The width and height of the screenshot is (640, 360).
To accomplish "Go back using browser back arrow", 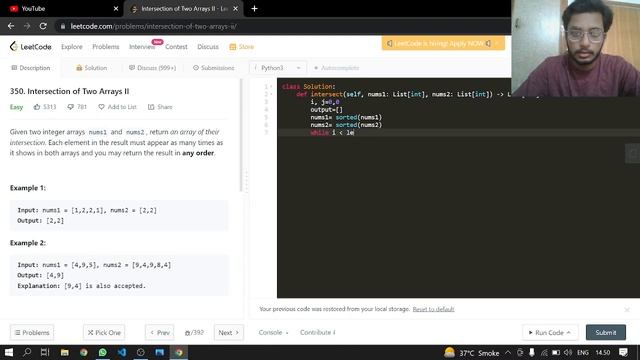I will click(x=11, y=26).
